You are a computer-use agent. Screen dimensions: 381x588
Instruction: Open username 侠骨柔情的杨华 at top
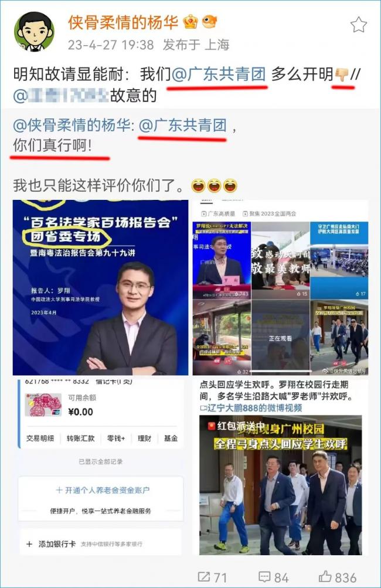[x=123, y=22]
